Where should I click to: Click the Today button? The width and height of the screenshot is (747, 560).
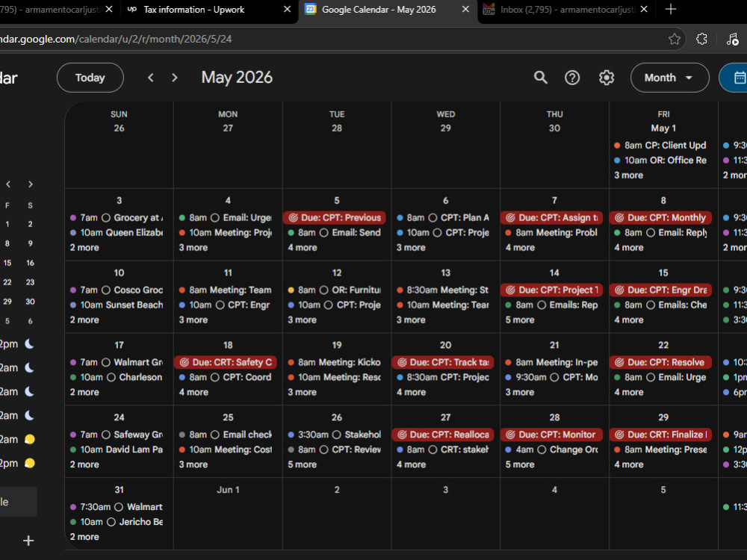pyautogui.click(x=90, y=78)
